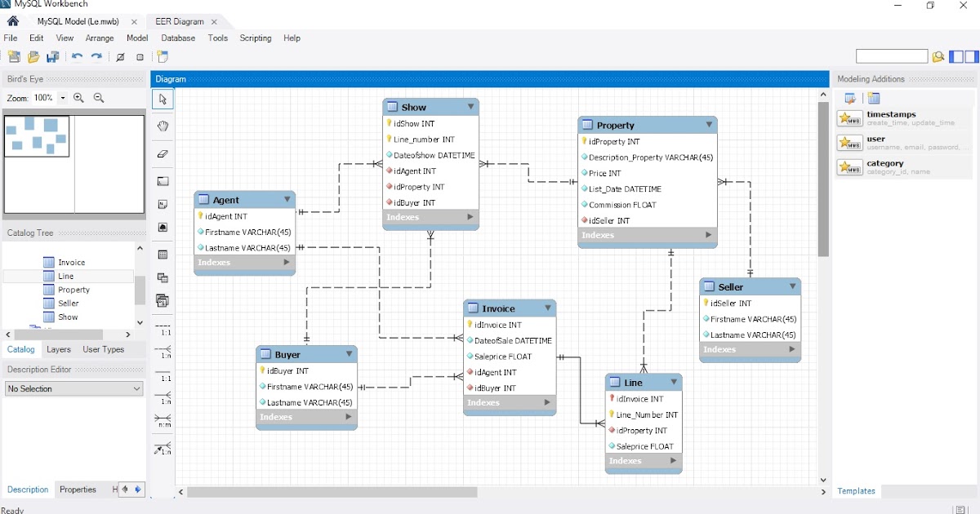
Task: Open the Database menu
Action: [178, 38]
